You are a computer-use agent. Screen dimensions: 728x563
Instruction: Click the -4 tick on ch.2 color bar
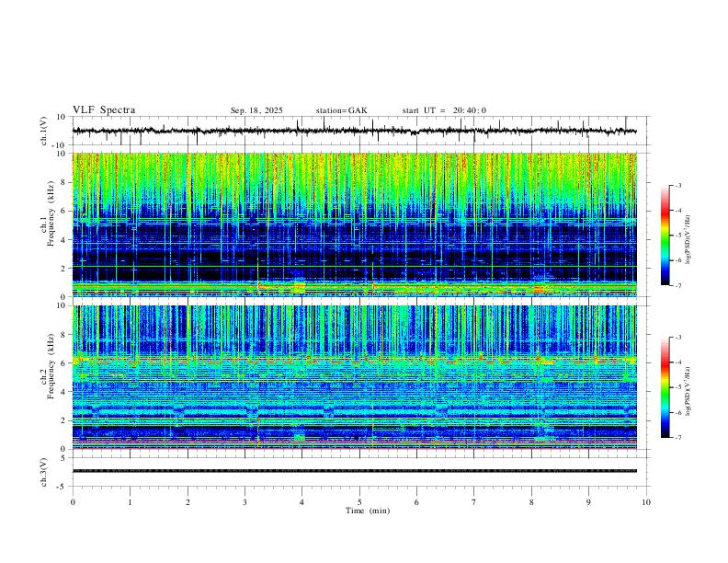677,362
